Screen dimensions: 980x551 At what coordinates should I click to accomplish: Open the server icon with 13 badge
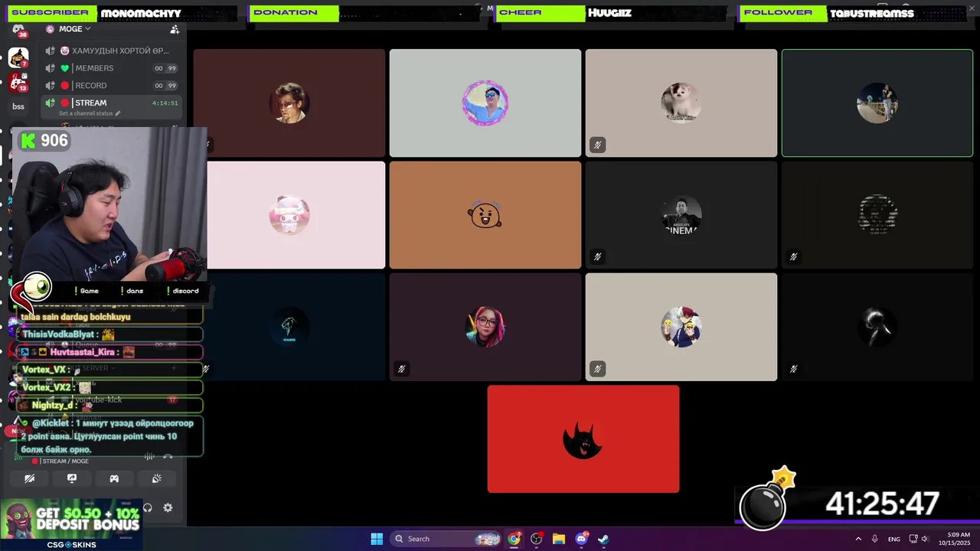[18, 82]
